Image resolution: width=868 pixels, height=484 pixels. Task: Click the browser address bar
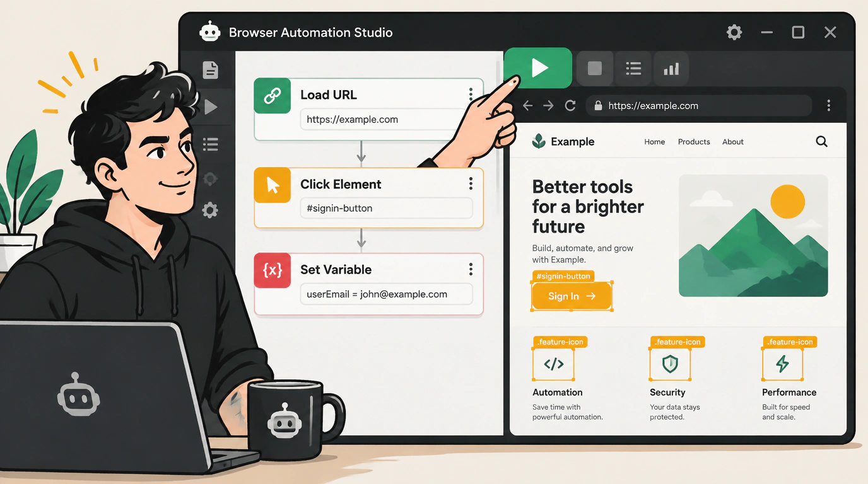698,106
